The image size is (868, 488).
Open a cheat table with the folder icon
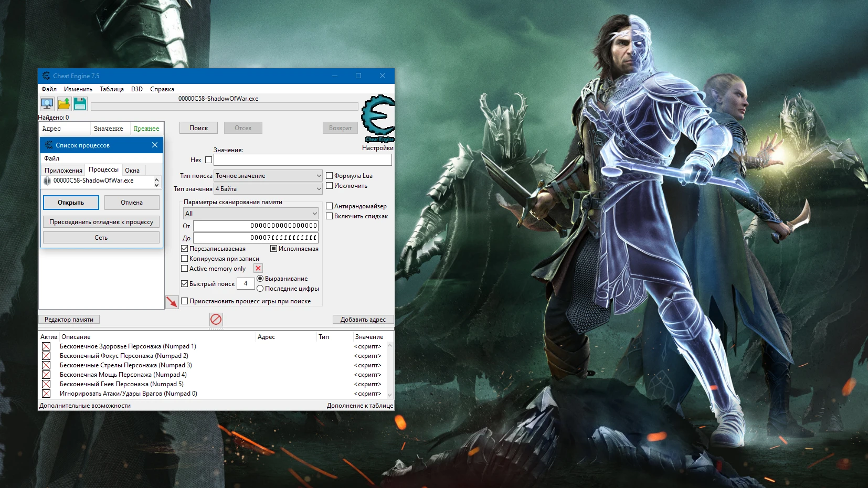click(x=63, y=103)
